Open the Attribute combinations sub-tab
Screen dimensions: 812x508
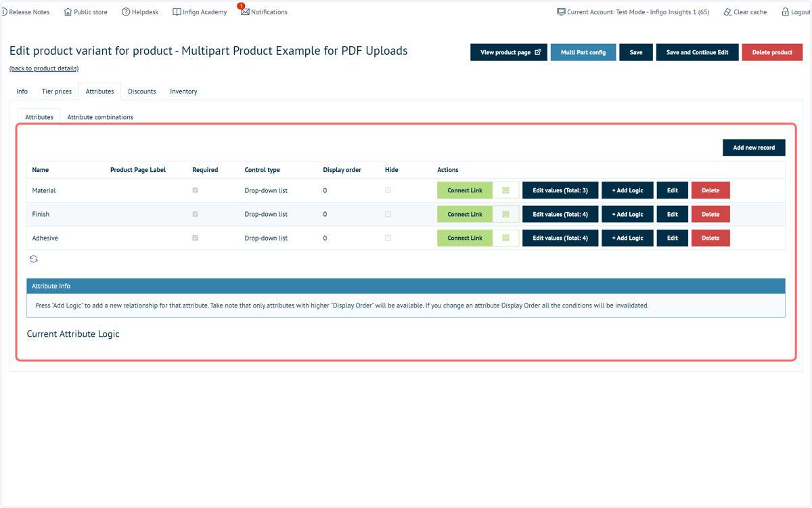click(x=100, y=117)
